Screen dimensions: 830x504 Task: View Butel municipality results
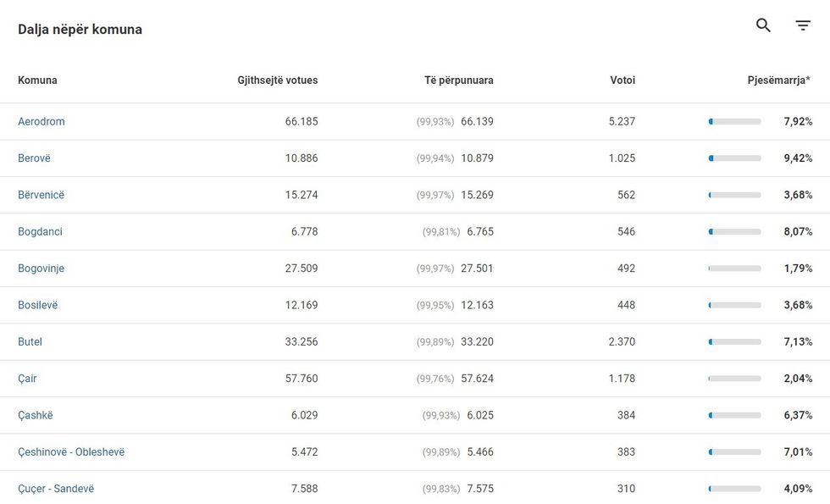30,342
